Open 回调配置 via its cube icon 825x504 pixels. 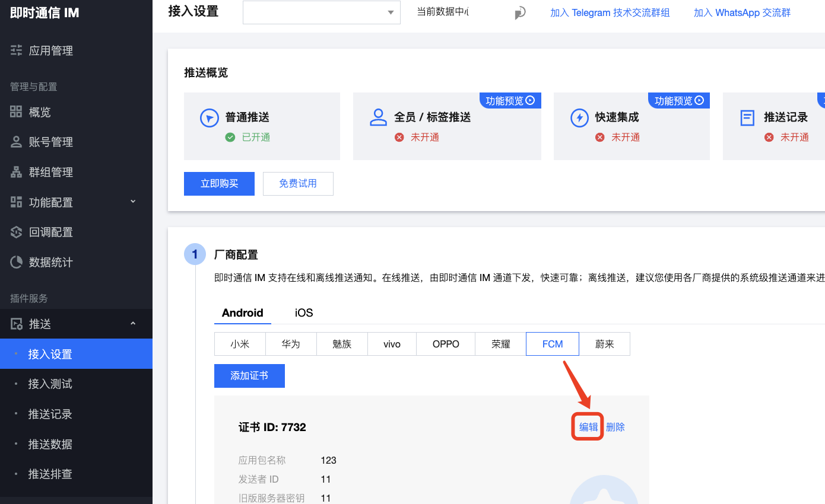(17, 232)
